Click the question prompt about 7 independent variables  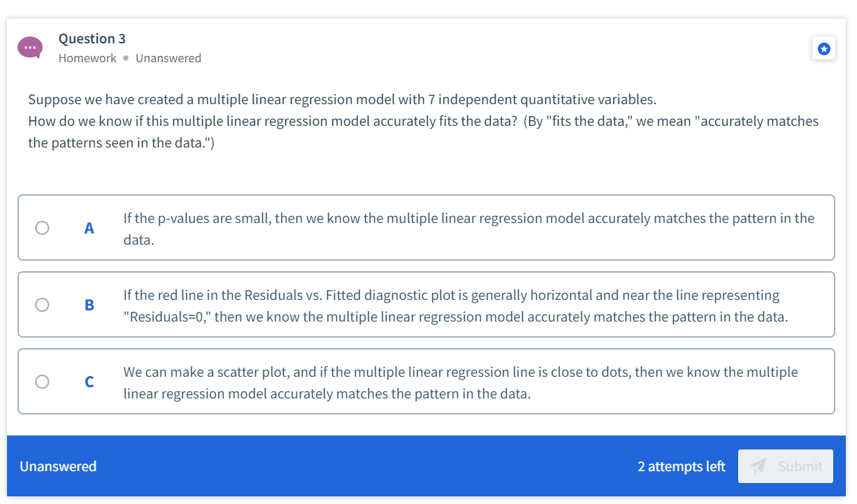(423, 121)
